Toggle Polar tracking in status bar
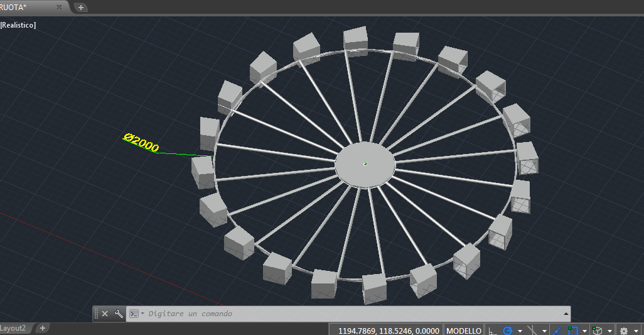This screenshot has height=335, width=644. click(x=508, y=331)
